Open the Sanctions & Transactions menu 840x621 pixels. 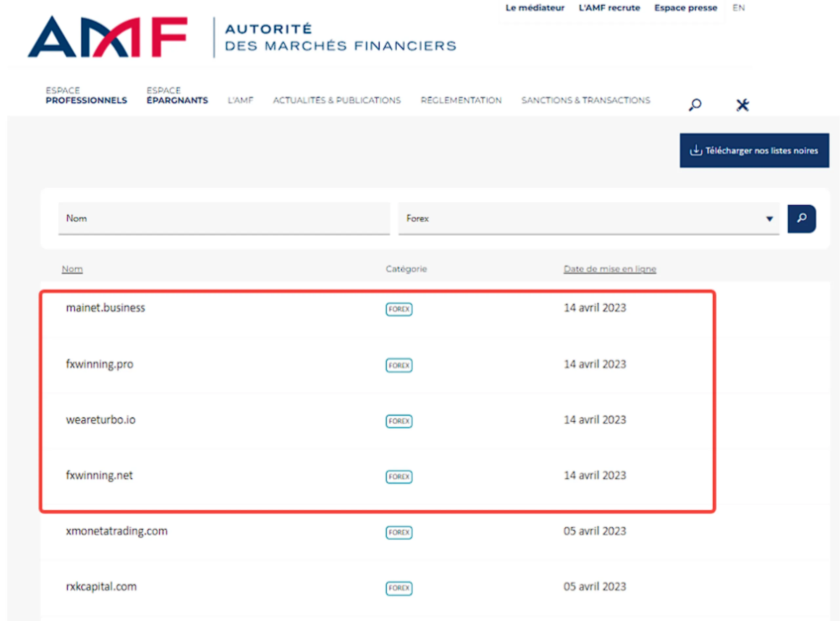coord(586,100)
